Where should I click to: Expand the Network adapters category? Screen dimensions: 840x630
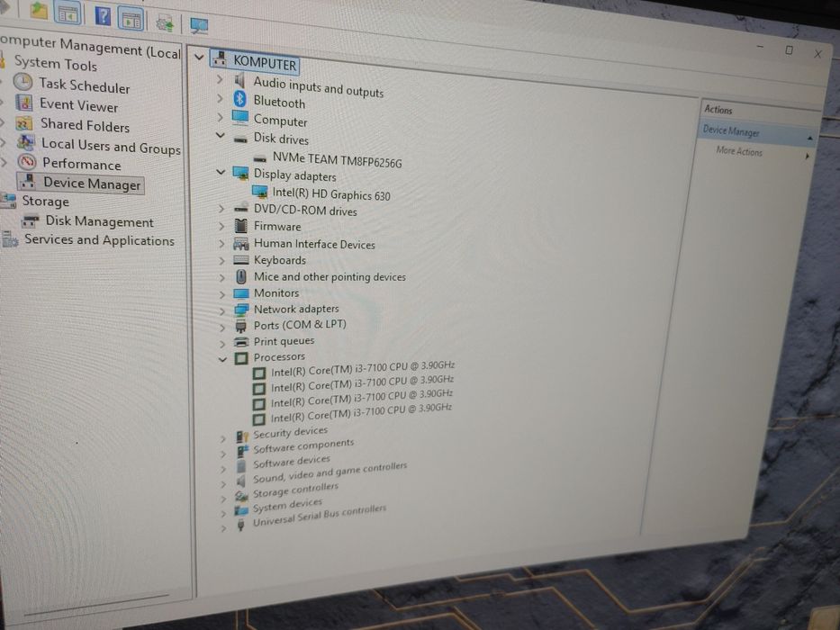click(221, 310)
